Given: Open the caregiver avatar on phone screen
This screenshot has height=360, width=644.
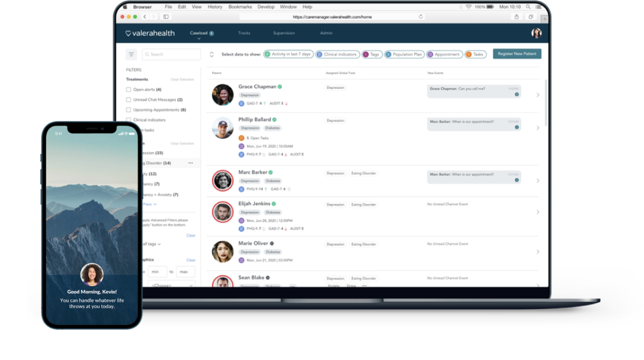Looking at the screenshot, I should coord(92,275).
